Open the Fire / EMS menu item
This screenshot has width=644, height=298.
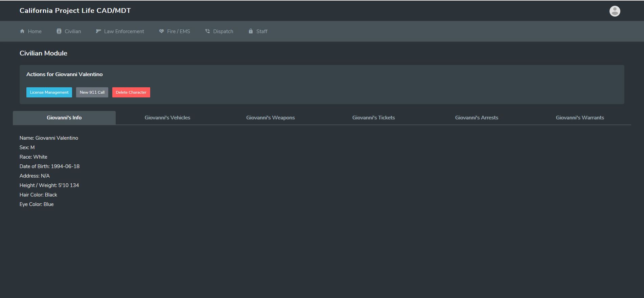[x=175, y=31]
